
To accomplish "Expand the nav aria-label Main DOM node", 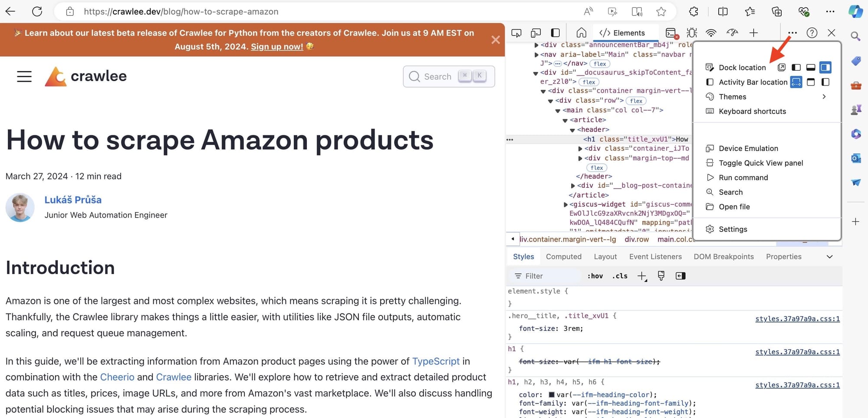I will pyautogui.click(x=536, y=54).
